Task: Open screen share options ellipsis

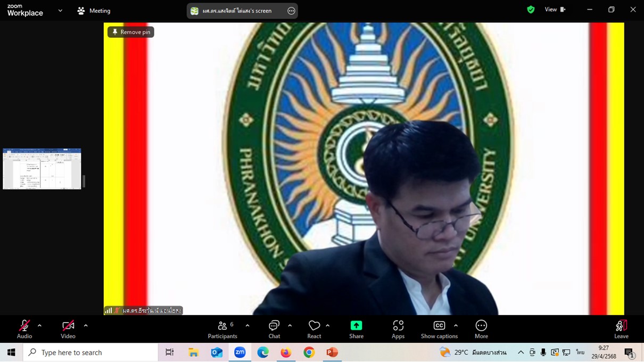Action: [291, 11]
